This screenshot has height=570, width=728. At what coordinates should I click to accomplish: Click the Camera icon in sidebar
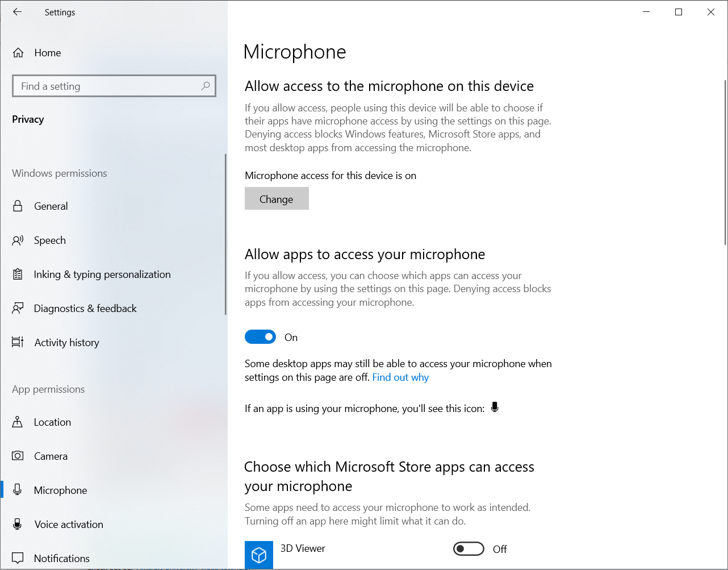click(x=18, y=456)
